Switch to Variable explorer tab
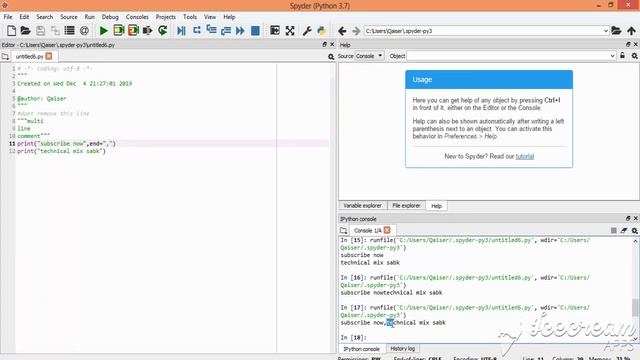The height and width of the screenshot is (360, 640). point(362,206)
